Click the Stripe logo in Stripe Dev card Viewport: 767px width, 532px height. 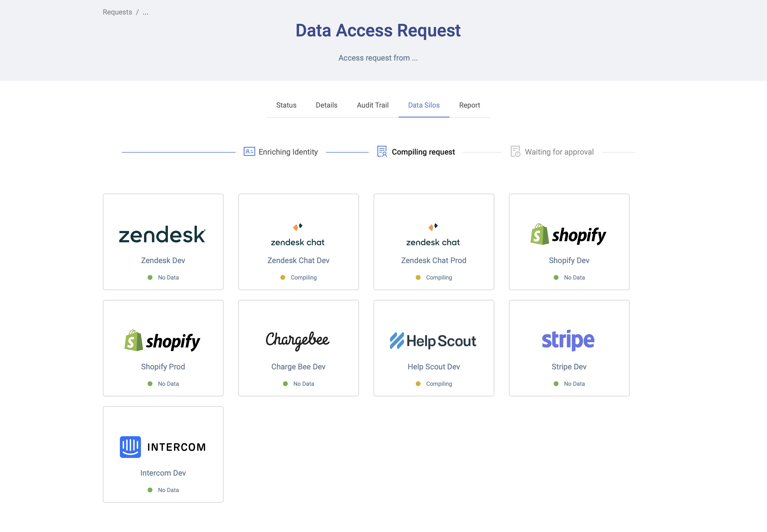pyautogui.click(x=568, y=340)
